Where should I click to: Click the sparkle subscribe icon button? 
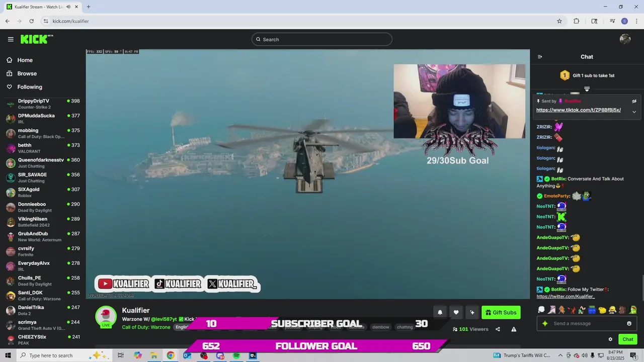[x=472, y=313]
